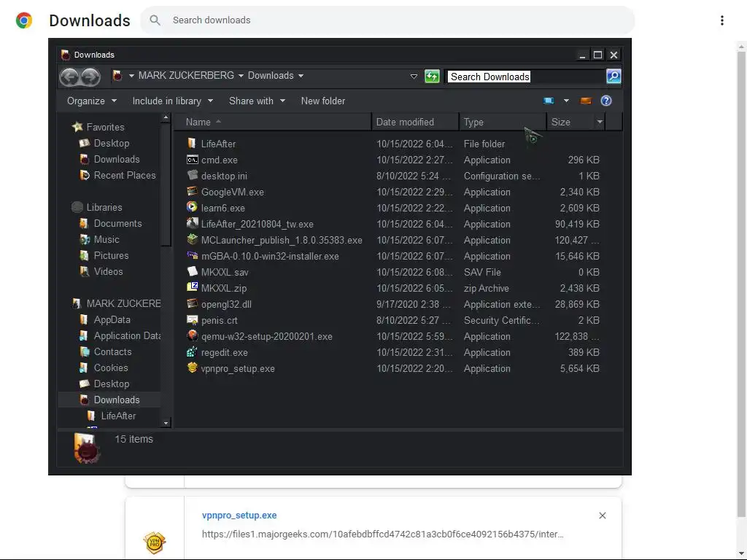Select the cmd.exe file icon
The height and width of the screenshot is (560, 747).
pyautogui.click(x=192, y=160)
